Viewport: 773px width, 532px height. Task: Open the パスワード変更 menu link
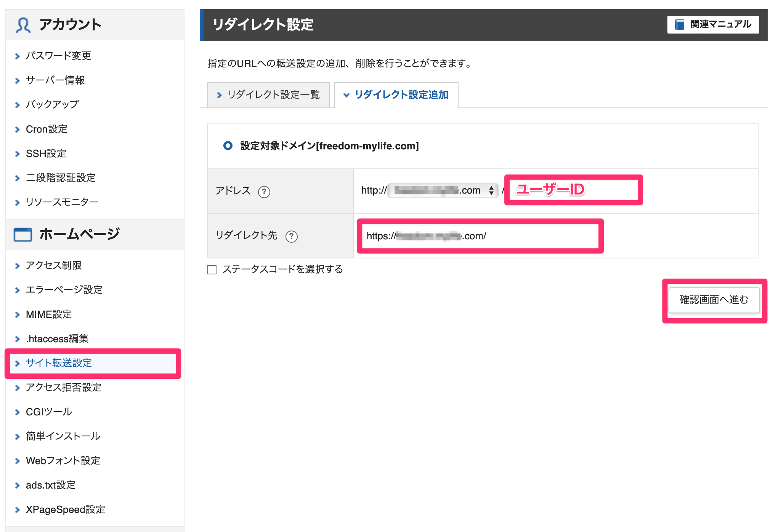(x=58, y=56)
